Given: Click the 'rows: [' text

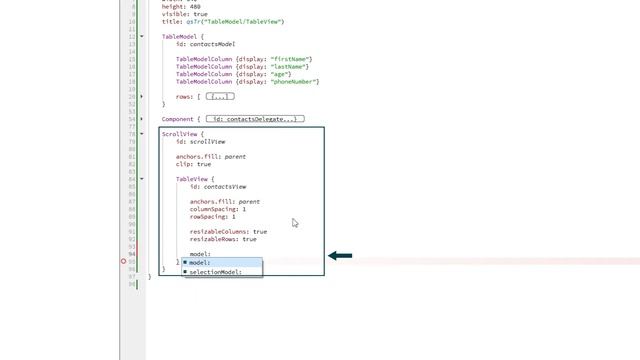Looking at the screenshot, I should [x=188, y=97].
